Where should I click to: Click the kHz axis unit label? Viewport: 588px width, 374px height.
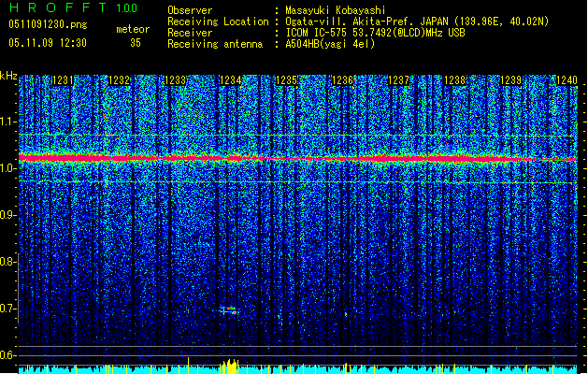(x=8, y=76)
